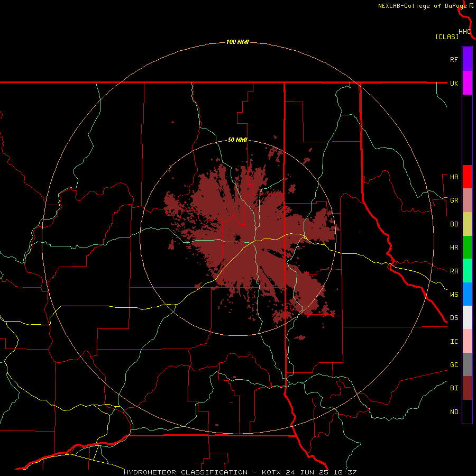Screen dimensions: 476x476
Task: Click the purple RF legend color swatch
Action: coord(467,59)
